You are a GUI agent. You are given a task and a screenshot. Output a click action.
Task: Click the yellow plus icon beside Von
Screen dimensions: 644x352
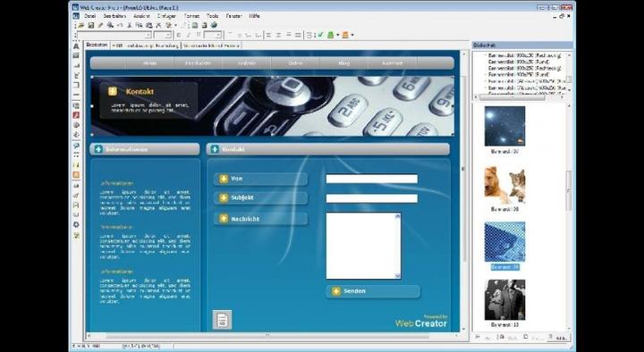point(224,179)
